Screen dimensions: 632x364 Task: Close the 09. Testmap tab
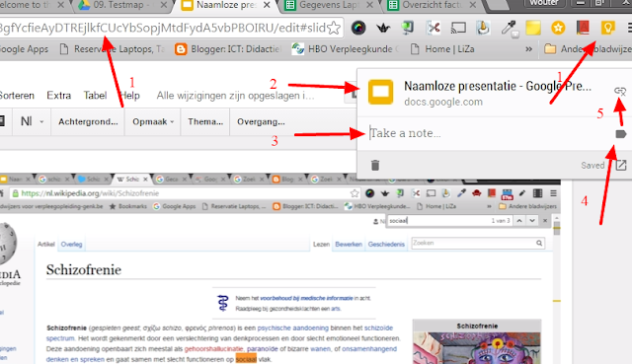click(164, 5)
